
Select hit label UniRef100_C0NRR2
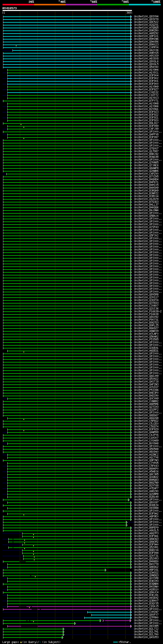coord(146,401)
